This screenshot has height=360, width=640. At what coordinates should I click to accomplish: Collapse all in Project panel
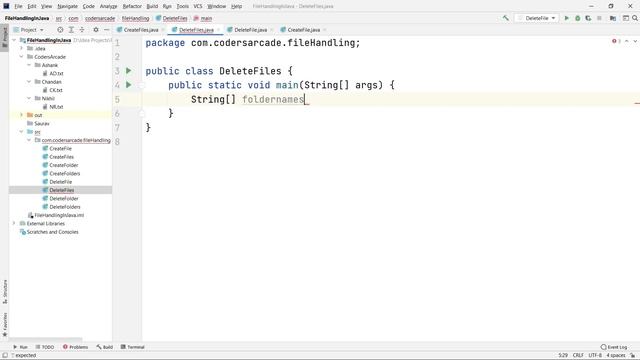pyautogui.click(x=82, y=30)
